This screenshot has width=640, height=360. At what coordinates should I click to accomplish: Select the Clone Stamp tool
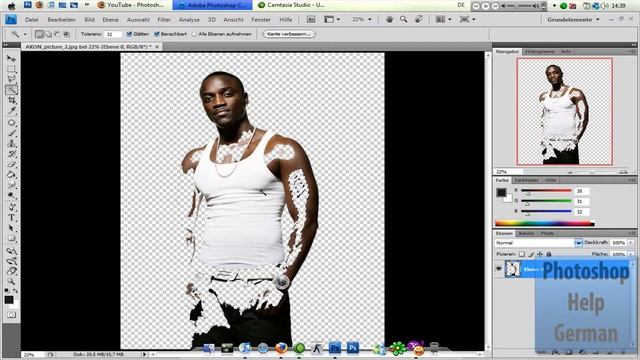[x=11, y=144]
